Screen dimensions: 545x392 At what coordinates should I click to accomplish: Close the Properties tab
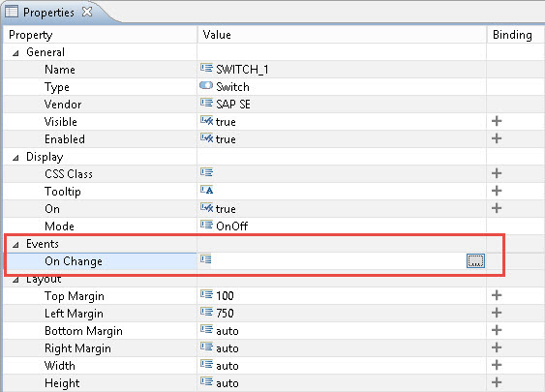(87, 12)
